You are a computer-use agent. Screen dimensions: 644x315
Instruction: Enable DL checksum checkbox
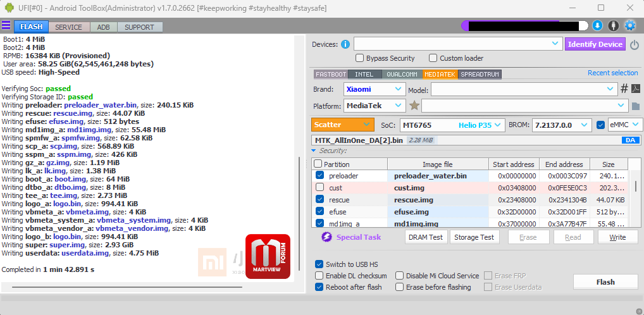coord(319,276)
